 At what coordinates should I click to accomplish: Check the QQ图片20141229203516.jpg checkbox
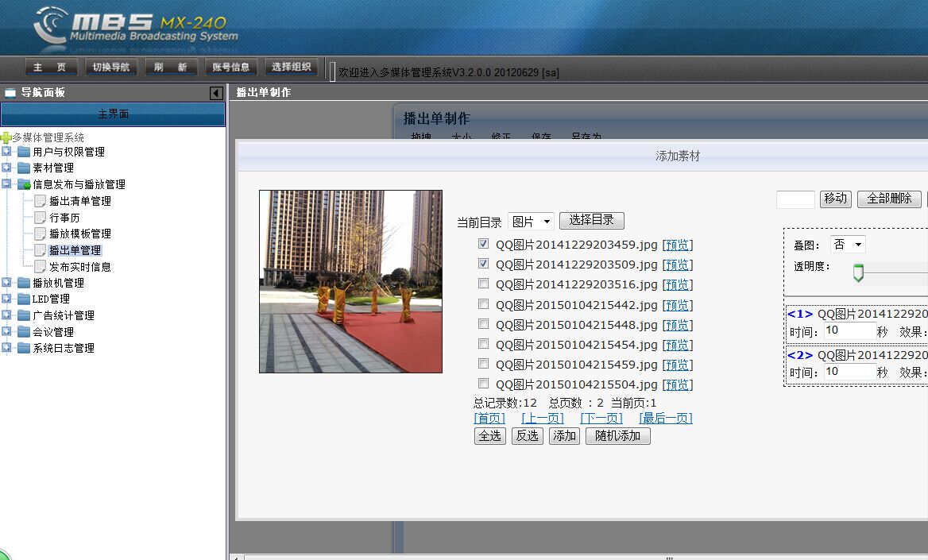tap(483, 284)
